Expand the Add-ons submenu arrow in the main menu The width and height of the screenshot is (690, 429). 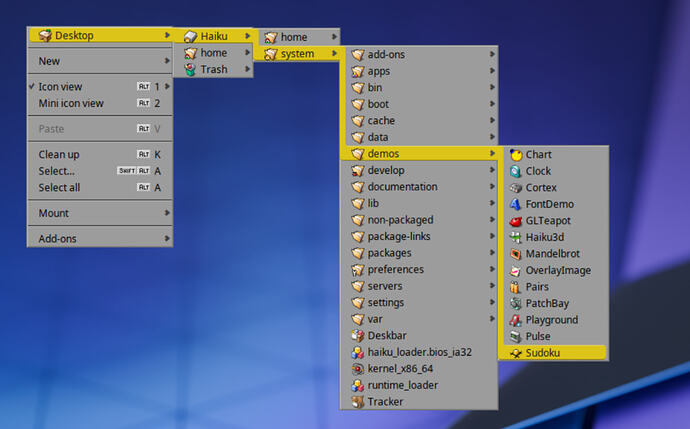point(167,238)
